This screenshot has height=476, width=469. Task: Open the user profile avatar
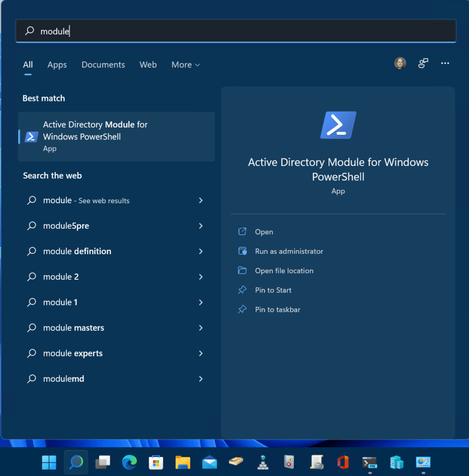tap(400, 63)
